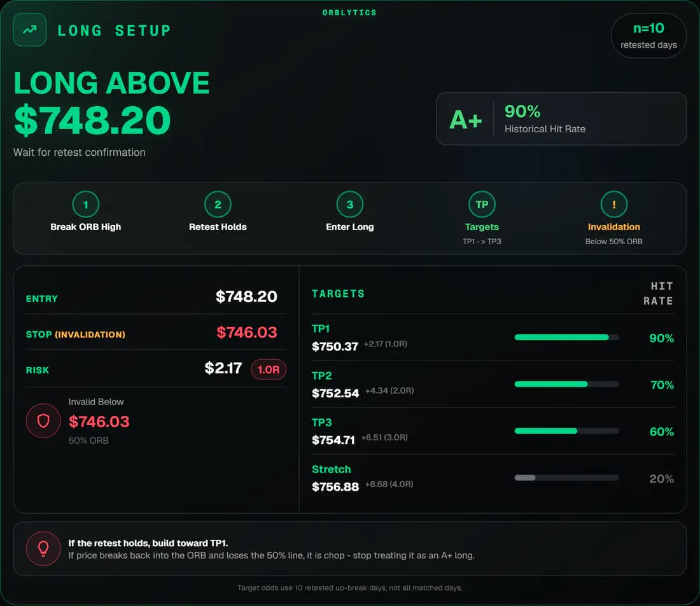Click the Stretch hit rate progress bar
Screen dimensions: 700x606
point(566,478)
